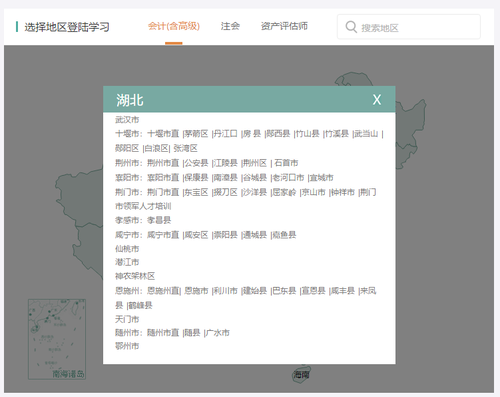The height and width of the screenshot is (397, 500).
Task: Choose the 公安县 link
Action: point(196,163)
